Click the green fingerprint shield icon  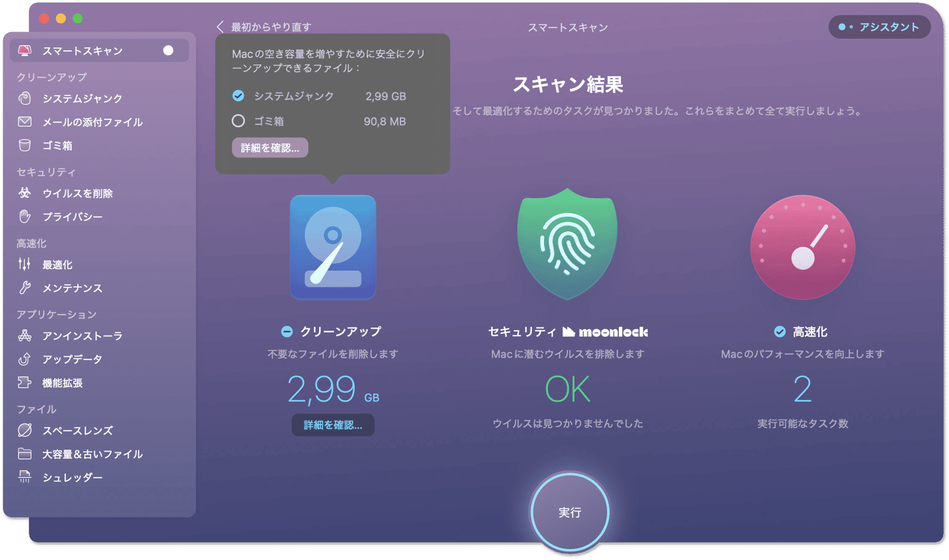tap(567, 244)
